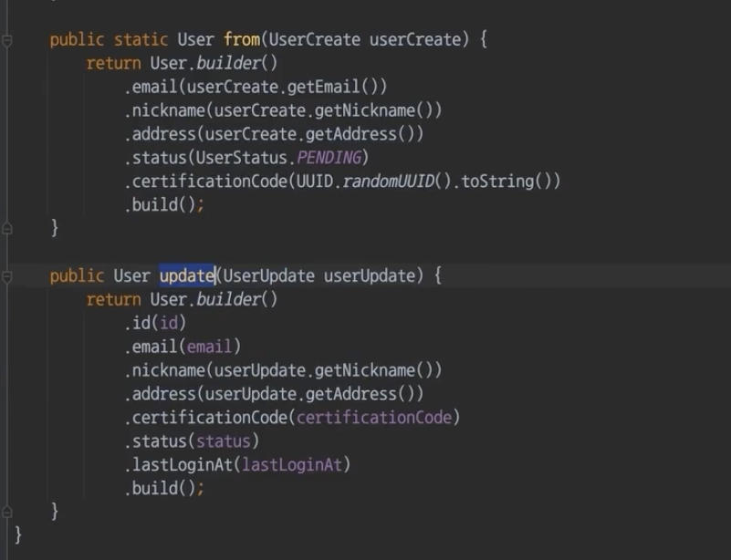Click 'userCreate.getNickname()' argument
Image resolution: width=731 pixels, height=560 pixels.
[x=323, y=111]
